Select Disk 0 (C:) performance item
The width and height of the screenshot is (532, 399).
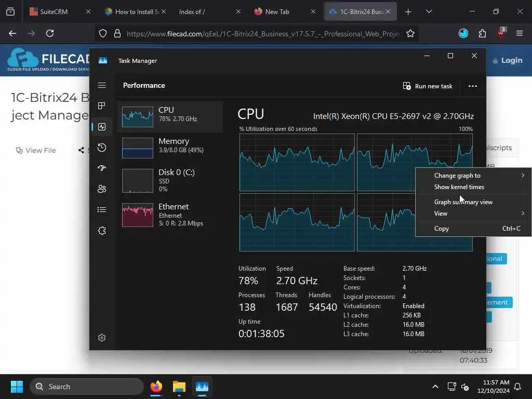pyautogui.click(x=170, y=180)
